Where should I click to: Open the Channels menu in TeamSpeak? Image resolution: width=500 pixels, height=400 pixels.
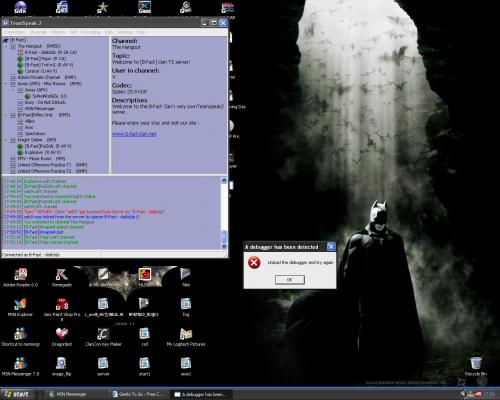coord(38,32)
